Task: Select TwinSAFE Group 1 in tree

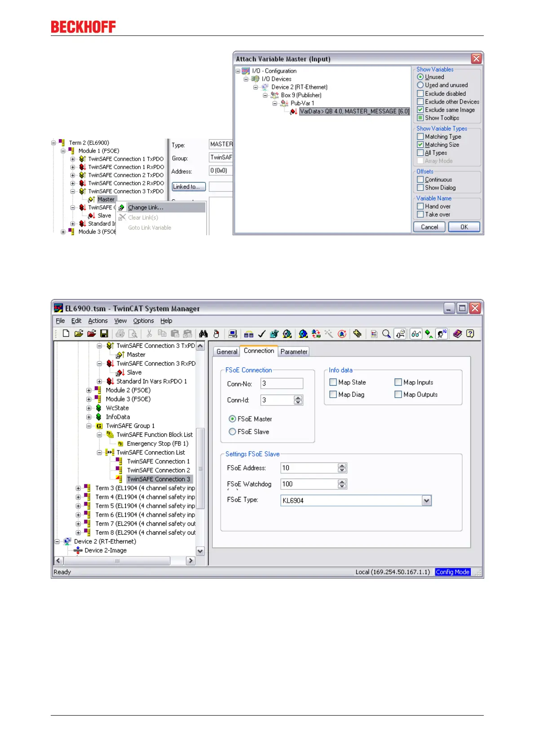Action: click(x=130, y=426)
